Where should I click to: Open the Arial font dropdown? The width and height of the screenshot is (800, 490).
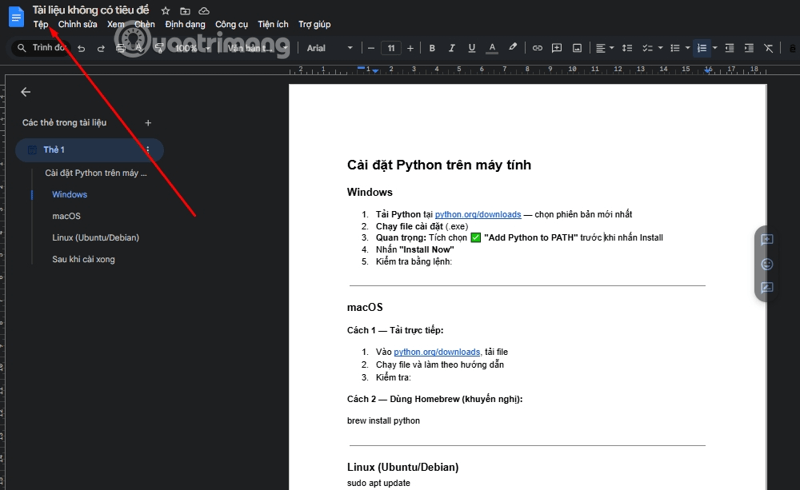pyautogui.click(x=325, y=48)
